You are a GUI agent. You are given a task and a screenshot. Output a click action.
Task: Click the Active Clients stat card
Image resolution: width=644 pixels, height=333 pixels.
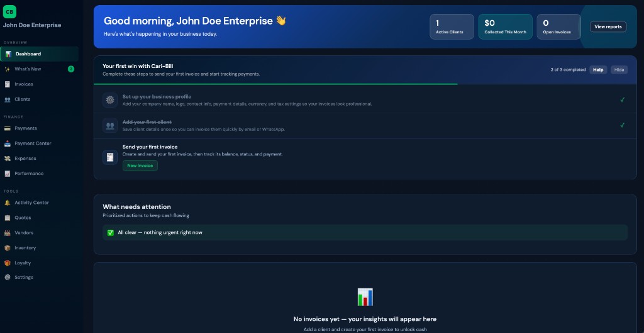coord(452,26)
